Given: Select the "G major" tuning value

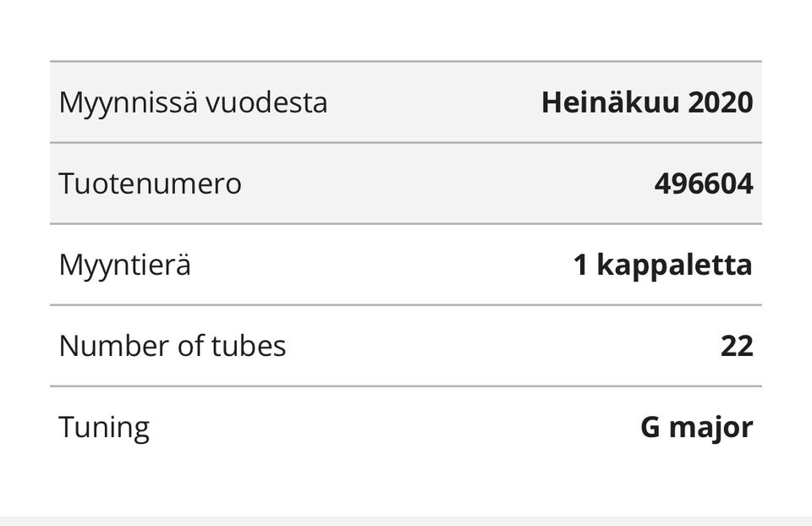Looking at the screenshot, I should tap(696, 427).
